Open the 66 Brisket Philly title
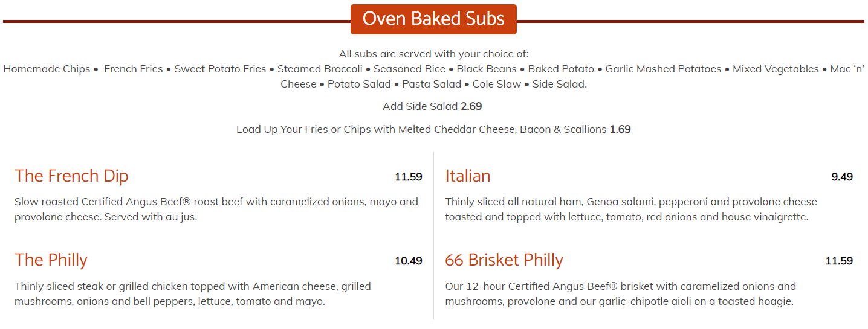The image size is (868, 329). point(504,260)
